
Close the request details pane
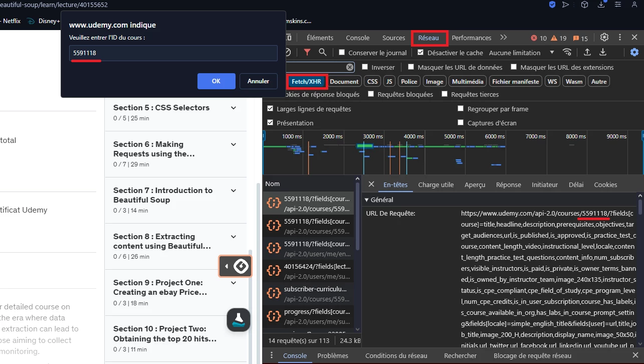[371, 185]
